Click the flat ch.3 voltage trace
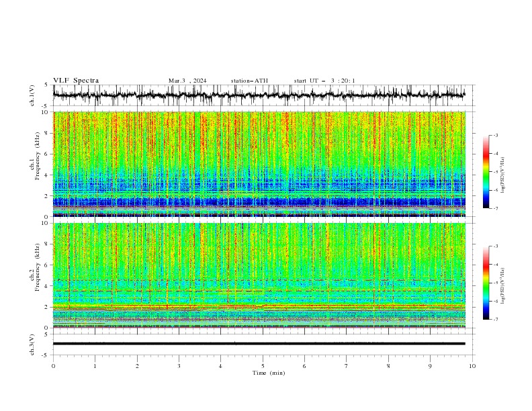532x411 pixels. [259, 344]
